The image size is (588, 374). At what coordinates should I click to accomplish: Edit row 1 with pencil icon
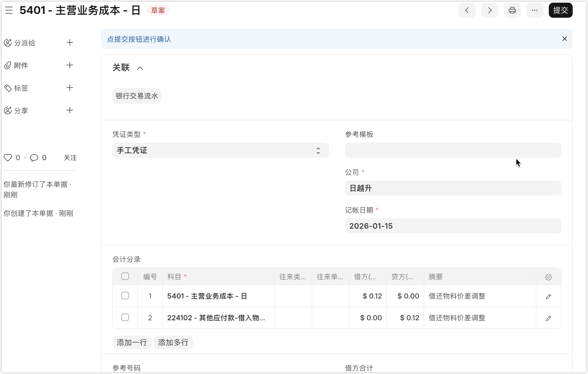tap(548, 296)
